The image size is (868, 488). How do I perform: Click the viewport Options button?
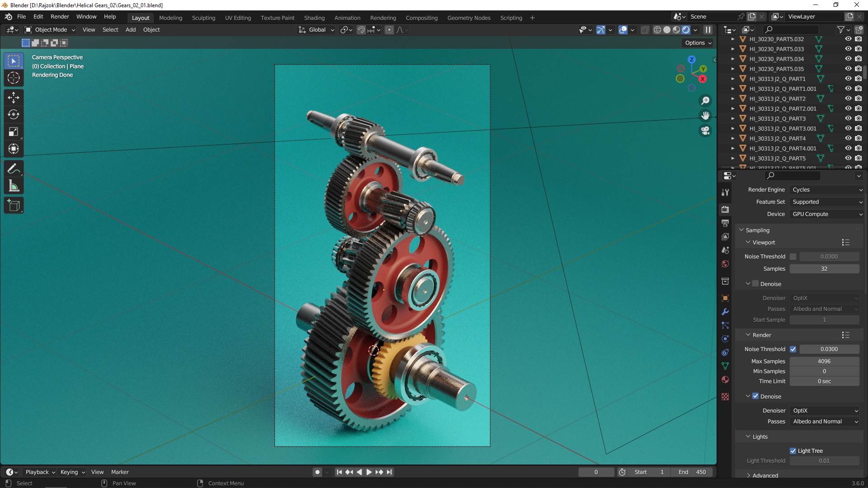[x=698, y=43]
